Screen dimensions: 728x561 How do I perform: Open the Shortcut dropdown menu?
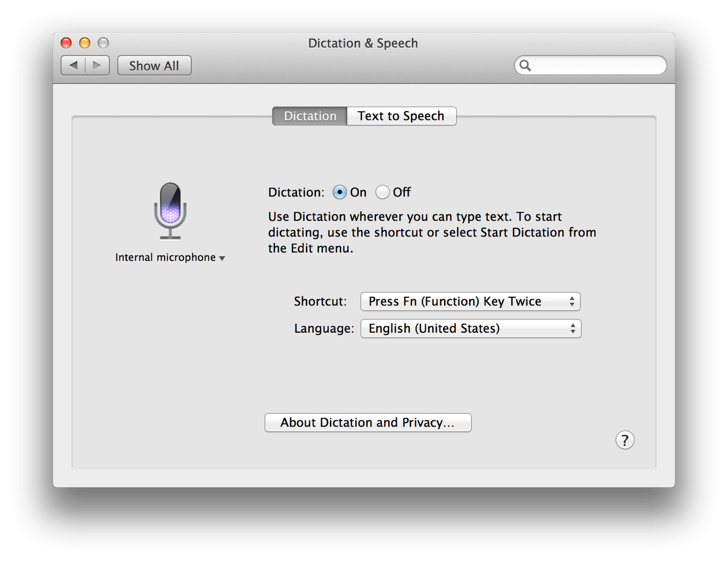470,302
